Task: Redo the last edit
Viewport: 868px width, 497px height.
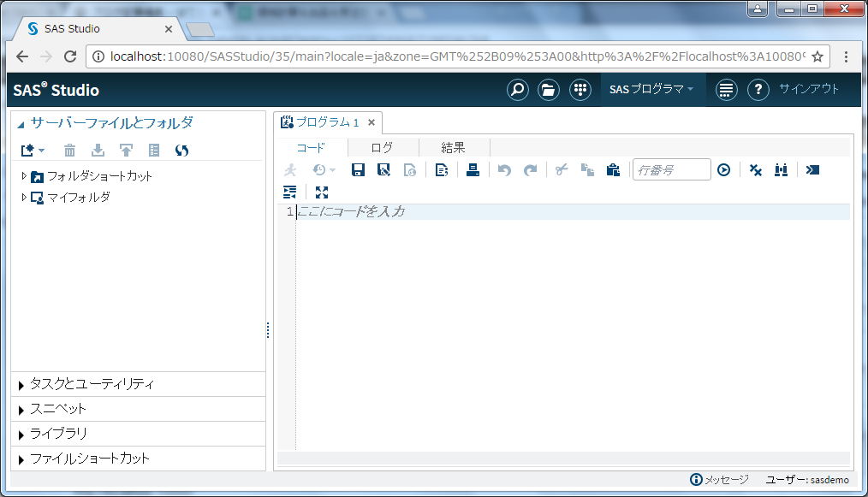Action: pos(531,170)
